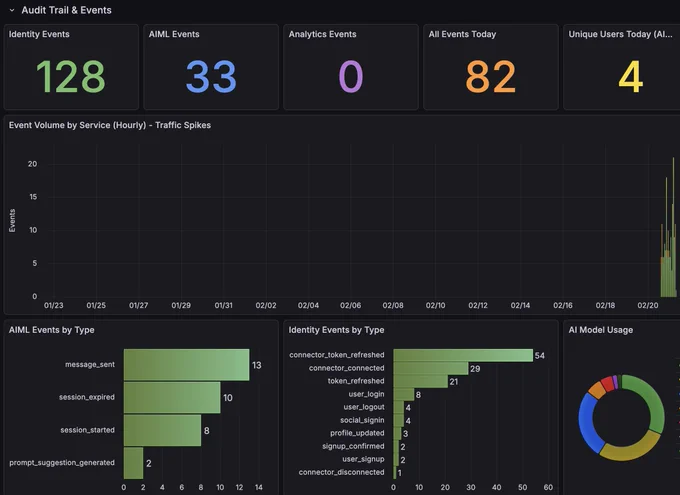This screenshot has height=495, width=680.
Task: Select the message_sent bar
Action: coord(186,365)
